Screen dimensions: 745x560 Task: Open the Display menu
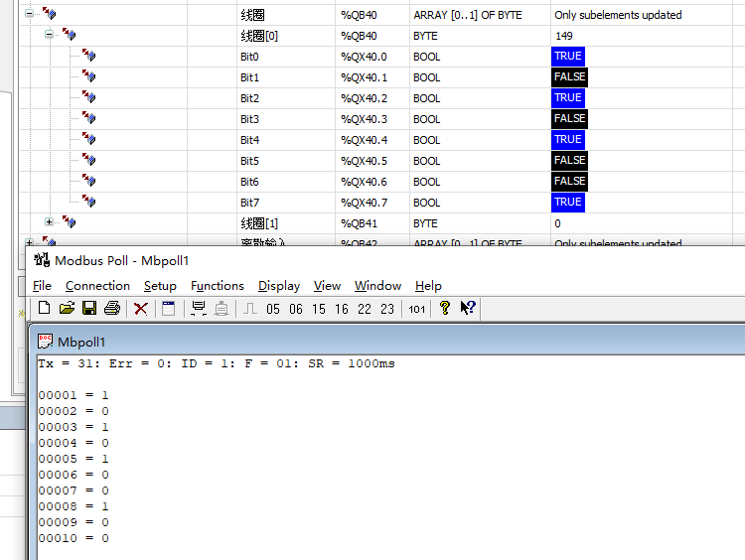[279, 286]
